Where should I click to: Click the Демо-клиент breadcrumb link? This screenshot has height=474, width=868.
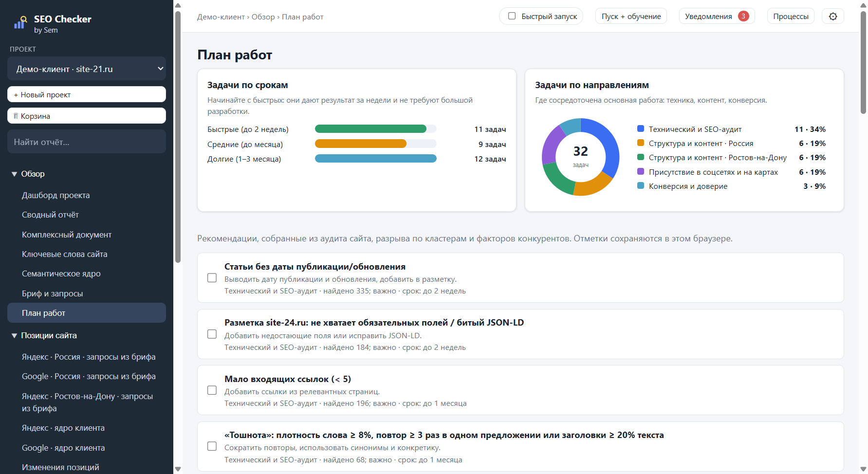[221, 17]
